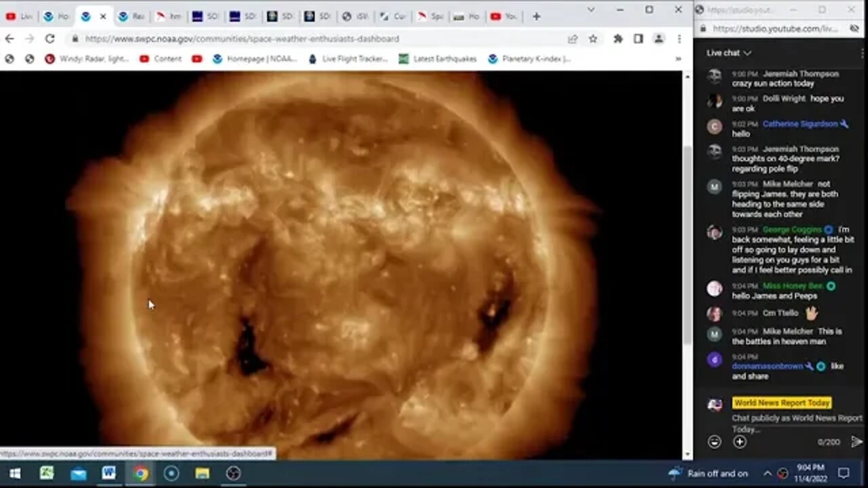The image size is (868, 488).
Task: Open a new browser tab
Action: (536, 16)
